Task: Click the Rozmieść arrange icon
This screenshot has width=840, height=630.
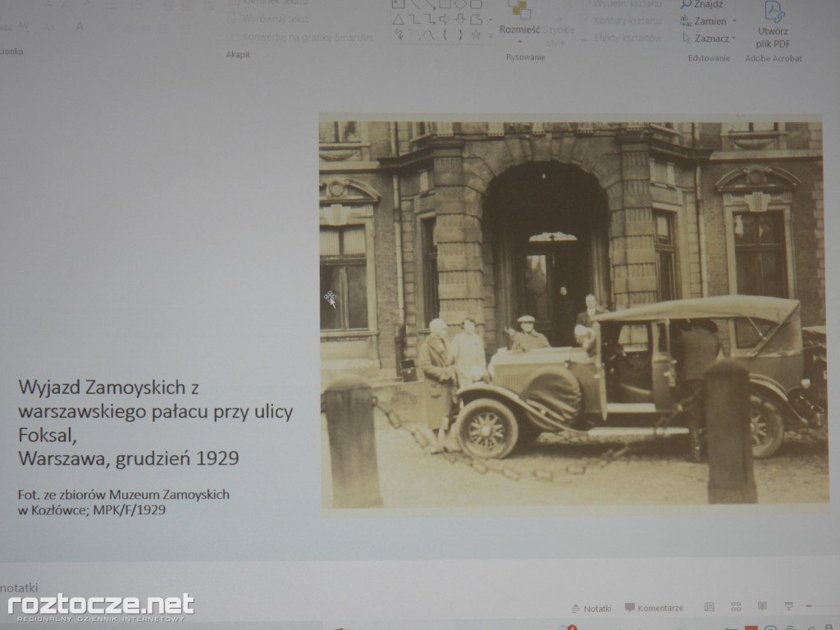Action: pos(519,10)
